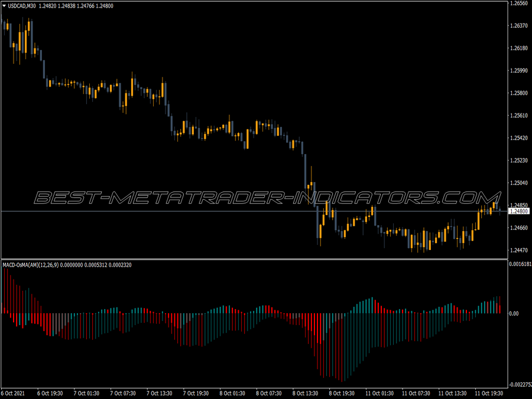Select price scale label 1.26180

click(x=519, y=48)
